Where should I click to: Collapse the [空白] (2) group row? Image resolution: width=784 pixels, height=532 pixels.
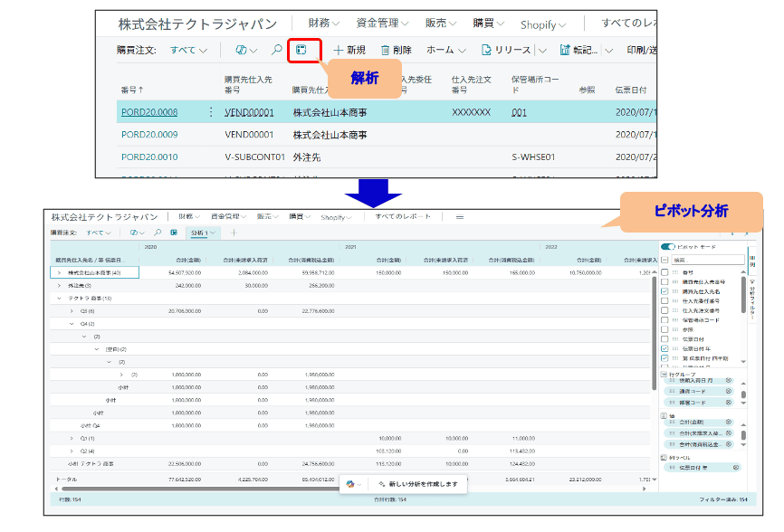[97, 349]
